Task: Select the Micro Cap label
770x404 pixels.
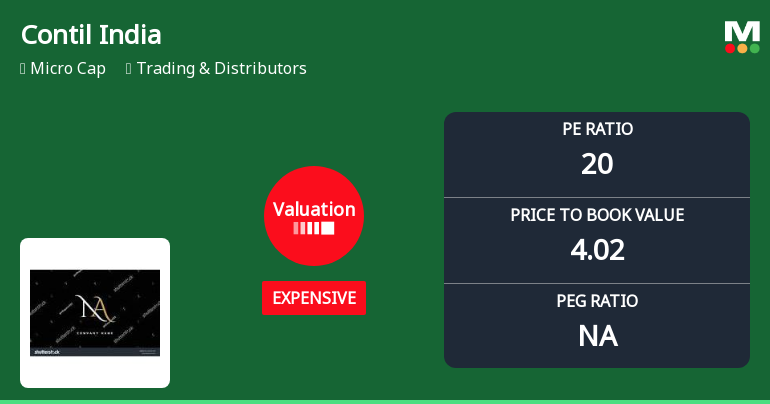Action: pyautogui.click(x=68, y=69)
